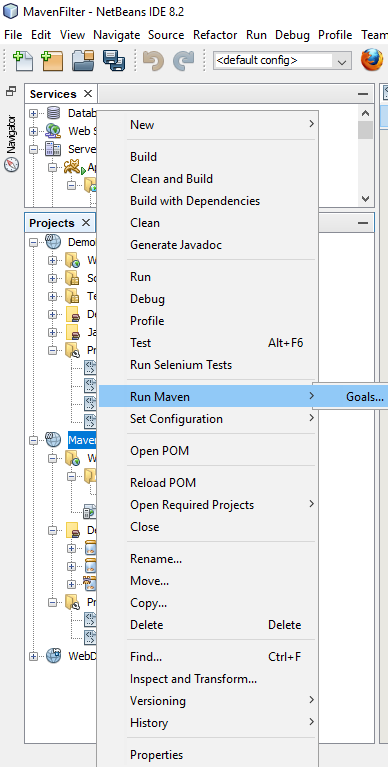Choose Test from the context menu
388x767 pixels.
208,343
